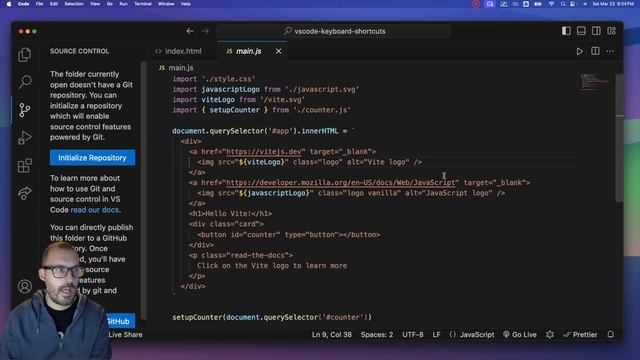The height and width of the screenshot is (360, 640).
Task: Open the Run and Debug view
Action: (24, 138)
